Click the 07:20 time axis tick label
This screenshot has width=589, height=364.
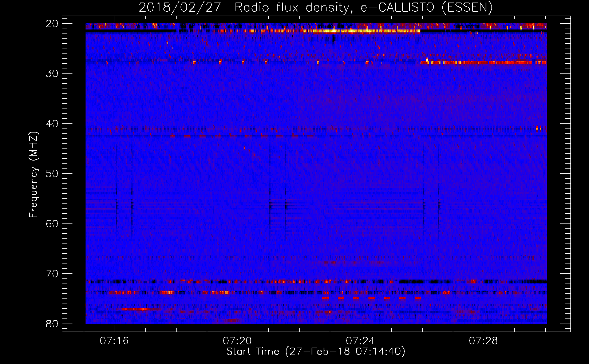237,341
